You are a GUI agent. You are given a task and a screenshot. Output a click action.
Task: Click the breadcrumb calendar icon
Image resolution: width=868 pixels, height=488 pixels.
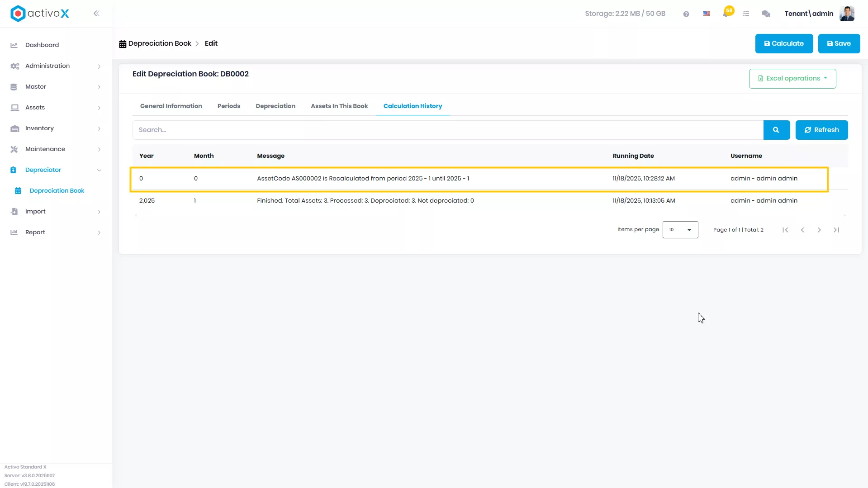tap(123, 44)
